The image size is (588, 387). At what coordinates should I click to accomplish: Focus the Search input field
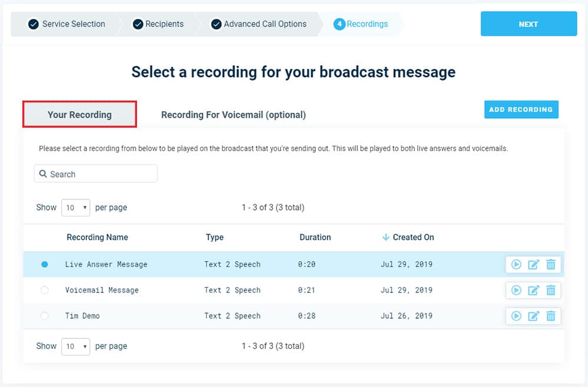tap(96, 174)
